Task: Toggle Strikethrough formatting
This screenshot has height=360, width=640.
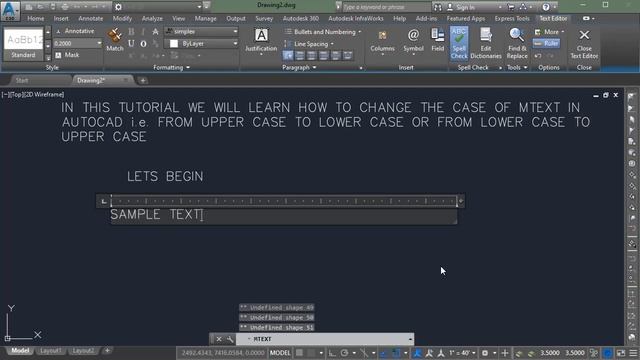Action: click(156, 31)
